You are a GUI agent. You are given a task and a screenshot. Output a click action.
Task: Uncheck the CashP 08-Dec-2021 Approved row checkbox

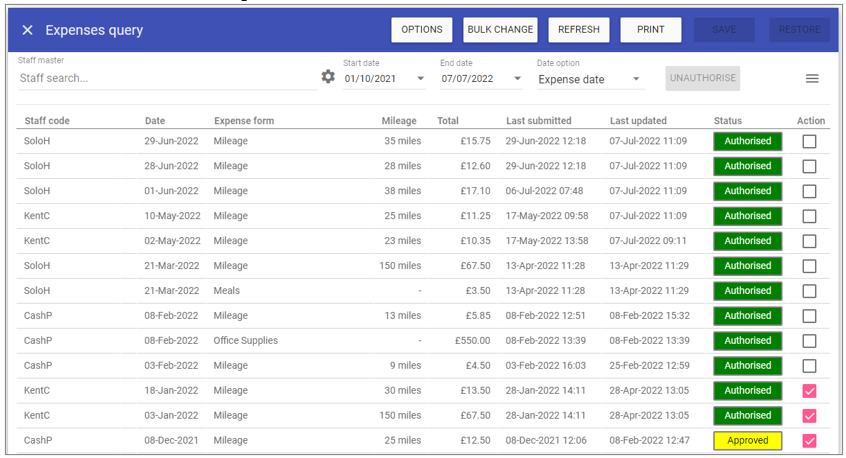(x=809, y=441)
